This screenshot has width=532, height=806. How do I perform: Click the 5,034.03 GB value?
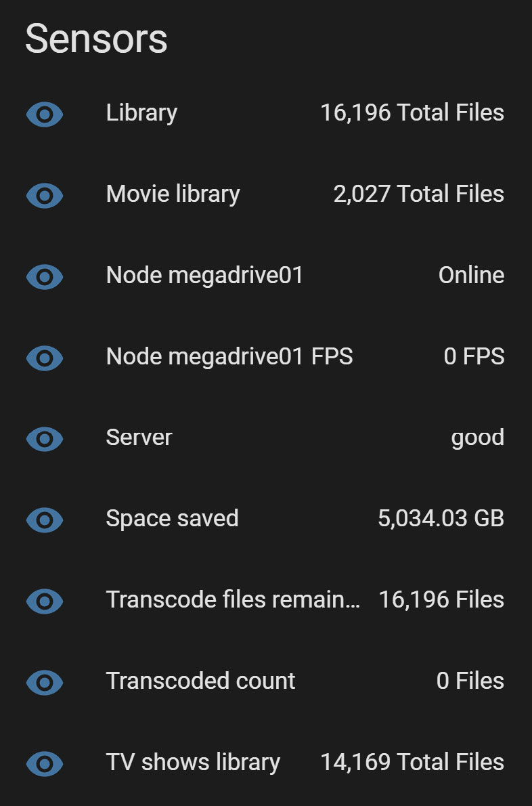(x=441, y=519)
